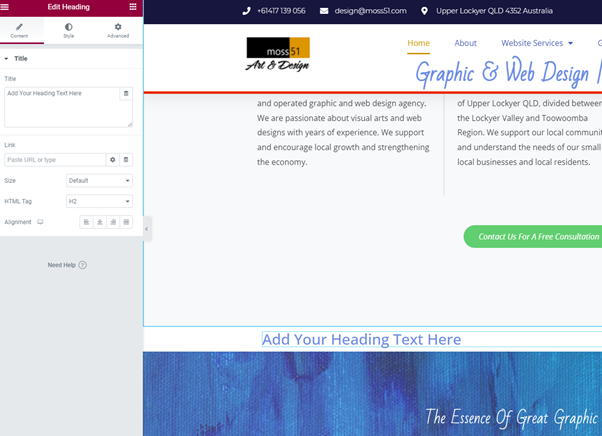Set alignment to left
Viewport: 602px width, 436px height.
86,222
